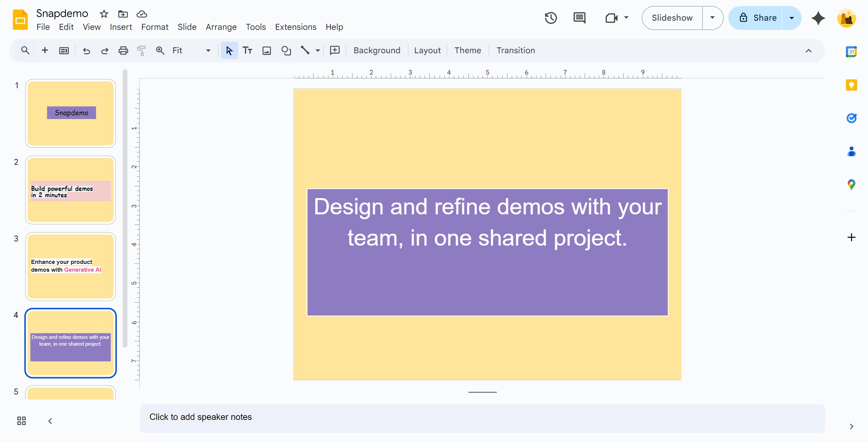Open the Insert menu

[121, 27]
